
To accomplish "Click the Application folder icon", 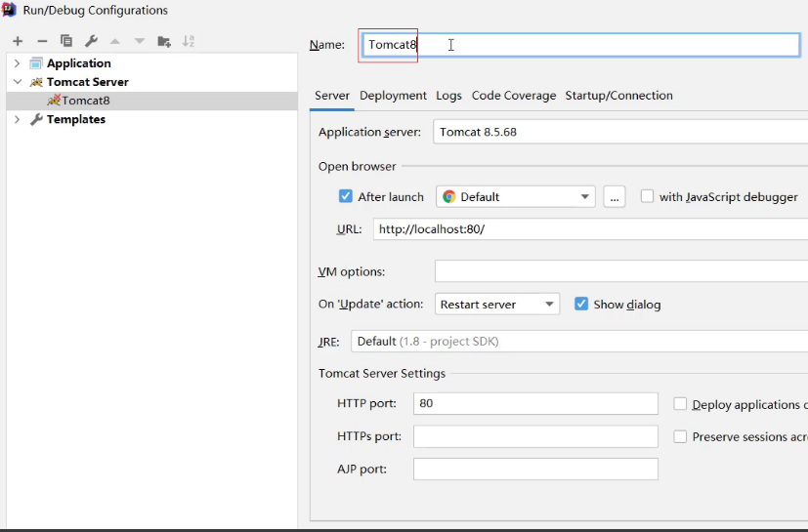I will (35, 63).
